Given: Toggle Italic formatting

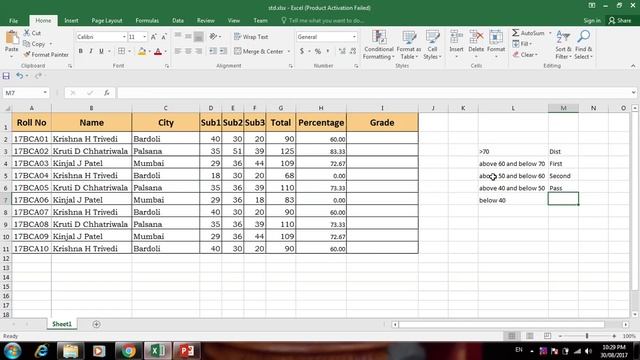Looking at the screenshot, I should [91, 51].
